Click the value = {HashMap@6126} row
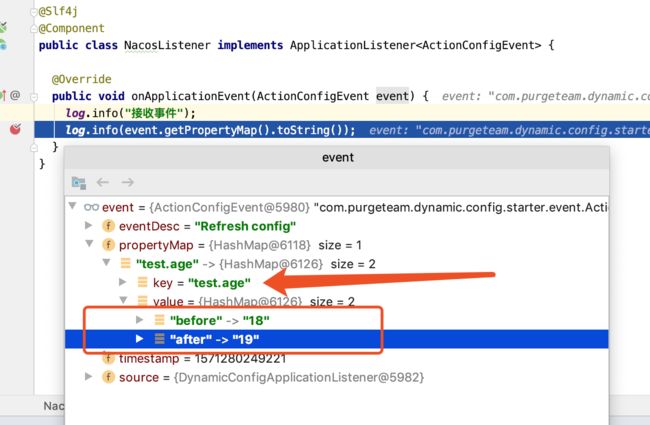Image resolution: width=650 pixels, height=425 pixels. click(337, 301)
